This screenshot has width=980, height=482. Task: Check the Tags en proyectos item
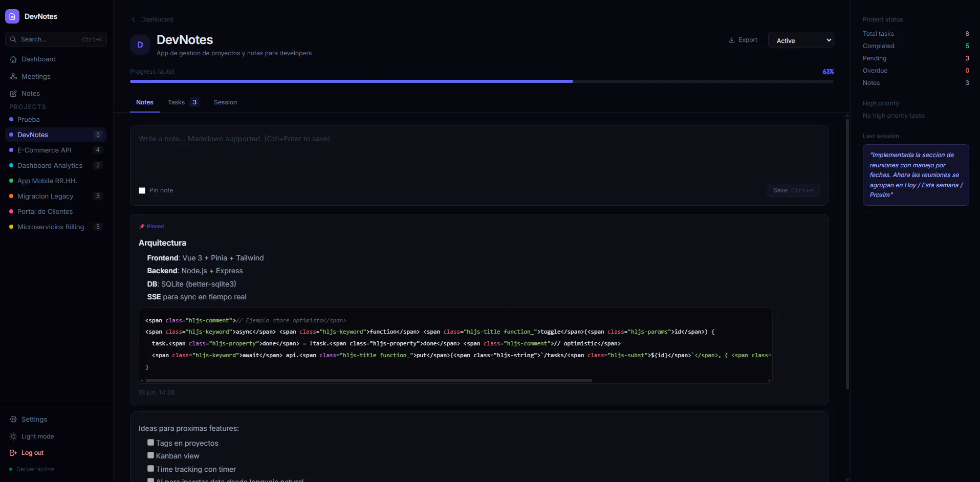150,443
